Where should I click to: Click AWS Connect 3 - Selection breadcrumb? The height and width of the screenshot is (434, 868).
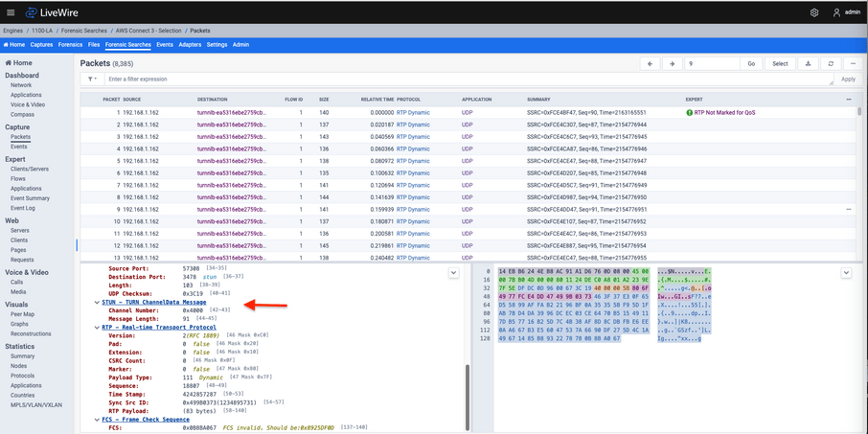[x=148, y=31]
